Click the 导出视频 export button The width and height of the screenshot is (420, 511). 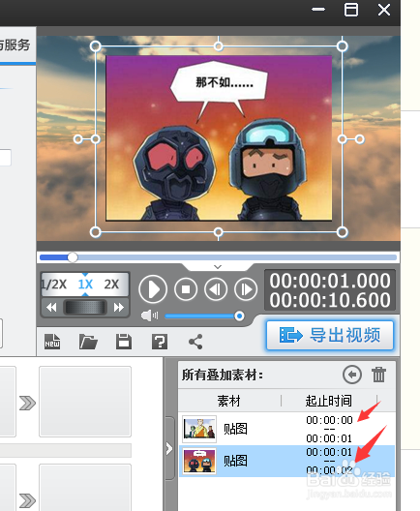(x=330, y=335)
